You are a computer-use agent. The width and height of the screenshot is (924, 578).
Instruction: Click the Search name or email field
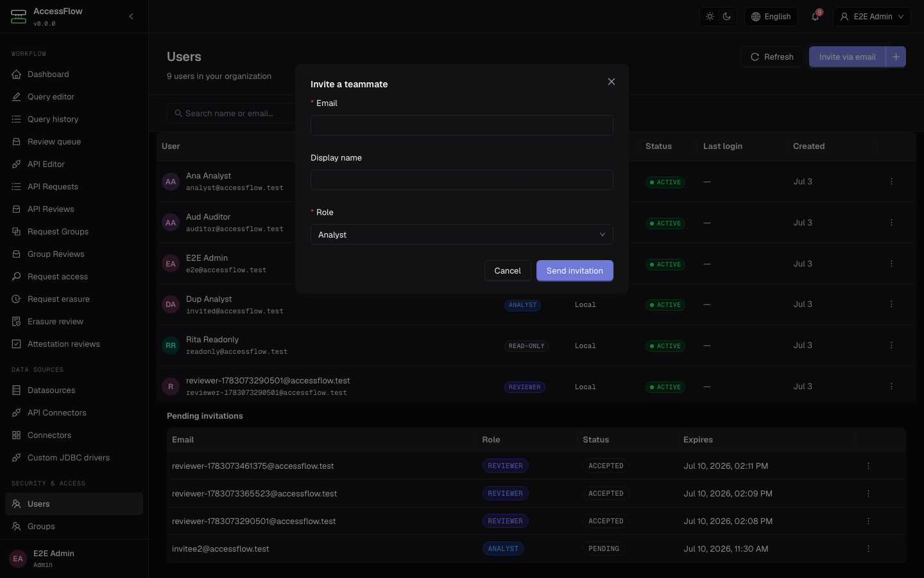click(231, 114)
